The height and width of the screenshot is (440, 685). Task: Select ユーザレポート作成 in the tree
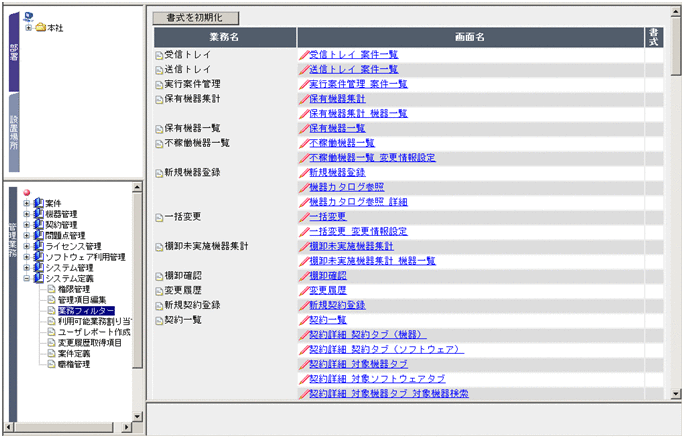click(94, 332)
